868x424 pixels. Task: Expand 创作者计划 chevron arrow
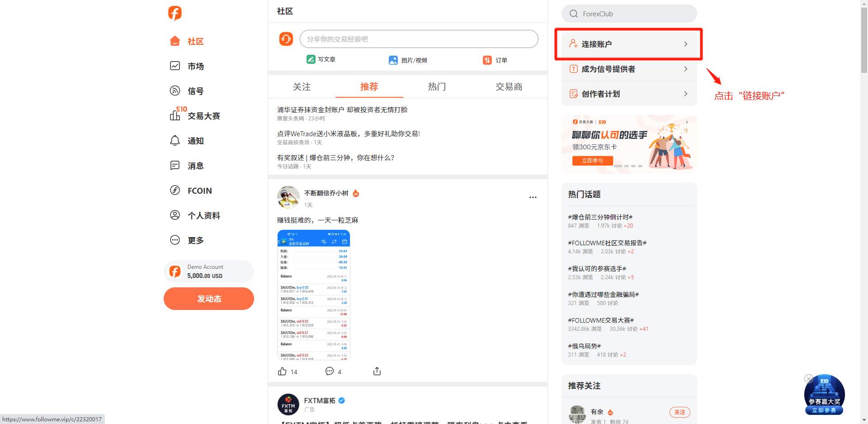(686, 94)
